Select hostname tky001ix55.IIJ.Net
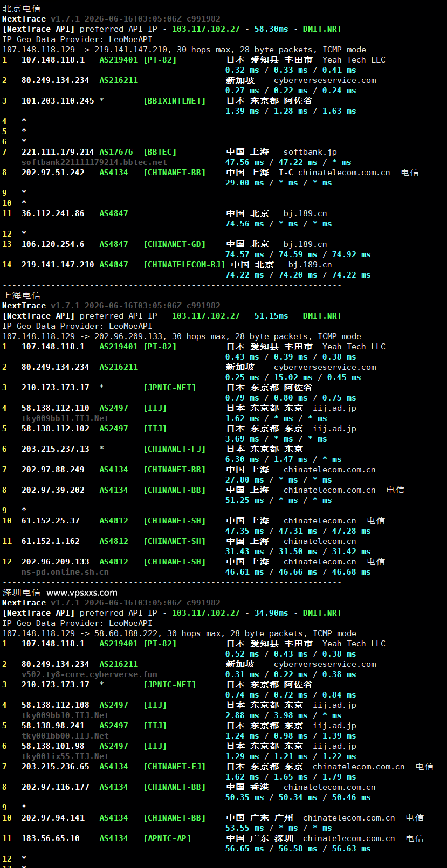447x868 pixels. coord(65,756)
